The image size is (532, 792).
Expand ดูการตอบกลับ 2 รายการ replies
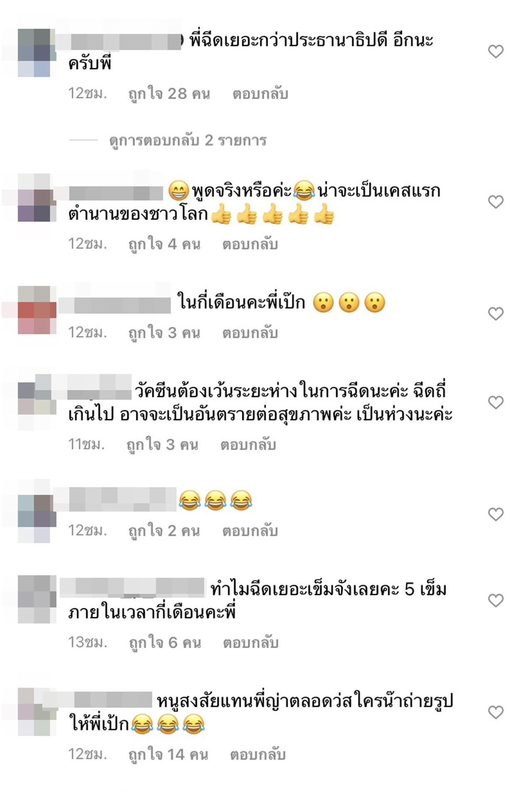(187, 141)
